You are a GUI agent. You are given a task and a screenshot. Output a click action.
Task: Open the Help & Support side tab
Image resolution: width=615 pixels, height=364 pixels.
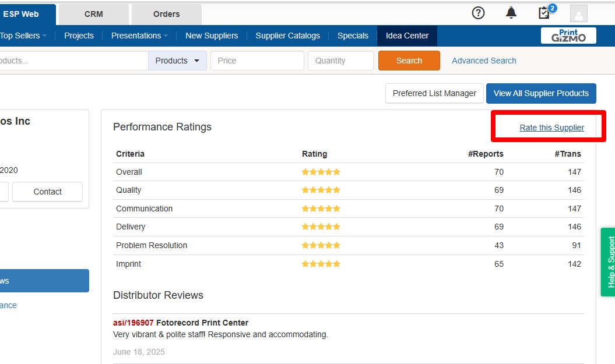[x=609, y=261]
